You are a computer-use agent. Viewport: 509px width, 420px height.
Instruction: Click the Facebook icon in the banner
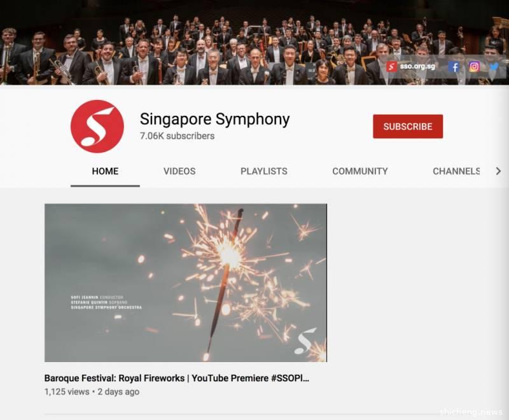coord(454,67)
